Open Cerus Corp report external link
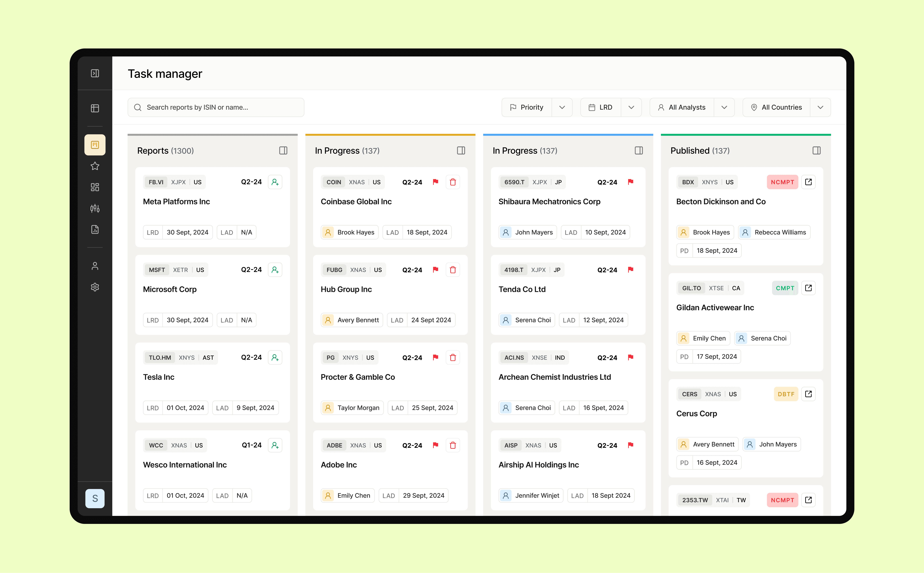 (x=808, y=394)
